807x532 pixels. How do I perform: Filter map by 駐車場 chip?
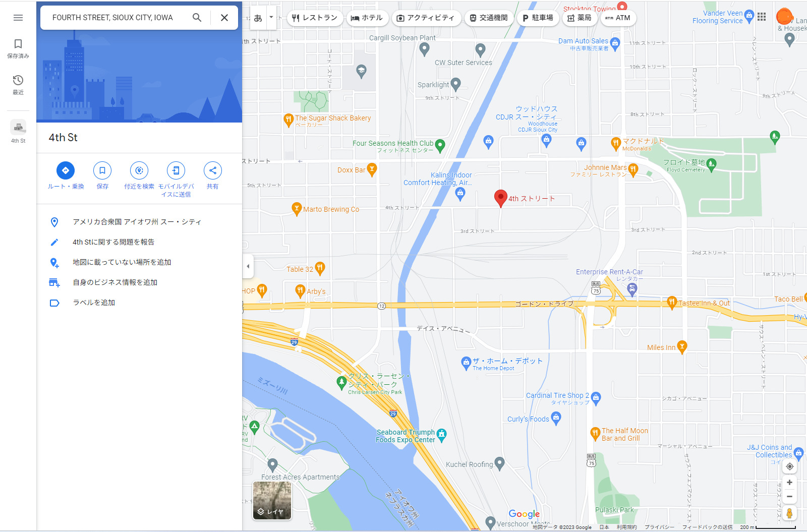538,18
